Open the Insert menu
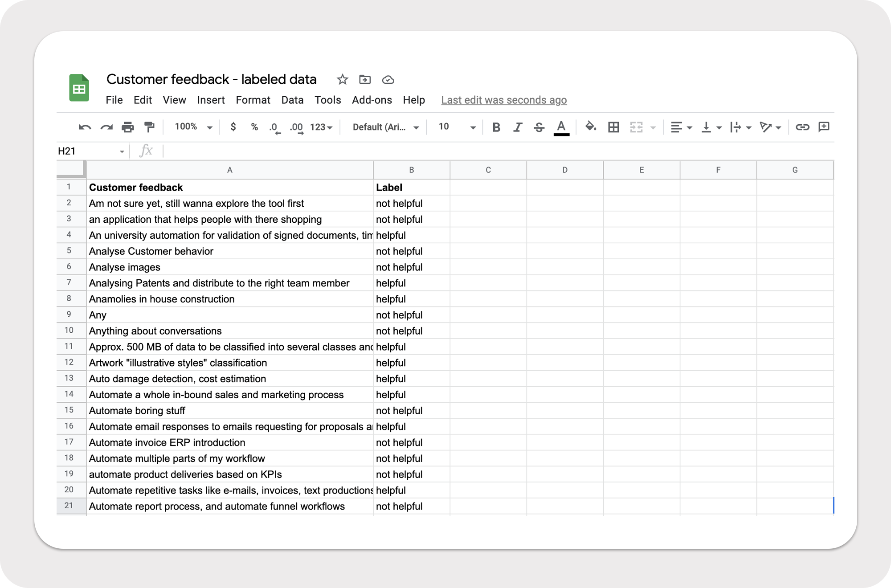 (211, 100)
